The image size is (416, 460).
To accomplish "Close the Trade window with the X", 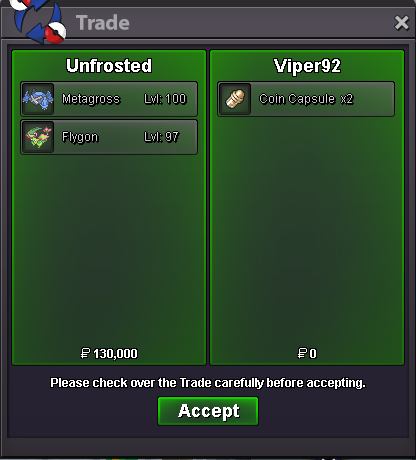I will 401,23.
